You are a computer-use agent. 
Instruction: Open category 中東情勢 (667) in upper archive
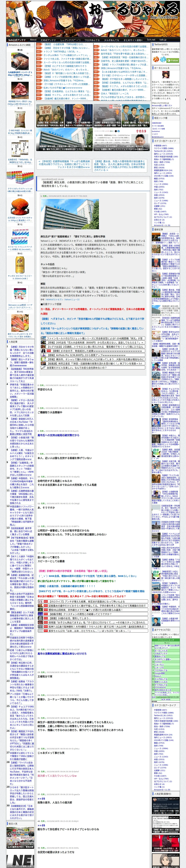(x=160, y=146)
